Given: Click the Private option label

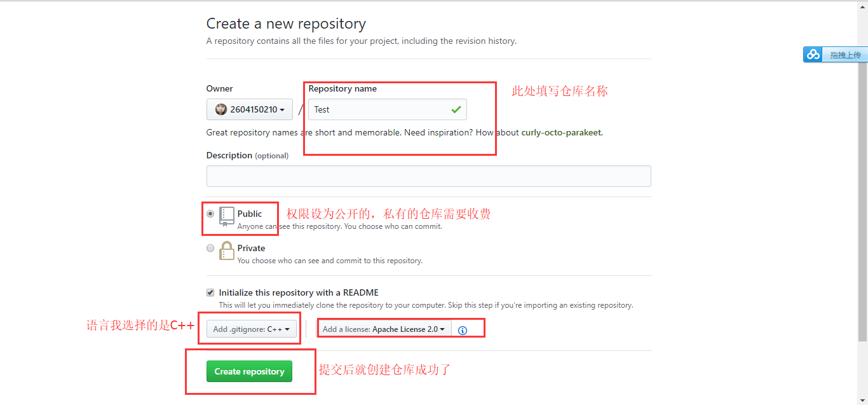Looking at the screenshot, I should (252, 248).
